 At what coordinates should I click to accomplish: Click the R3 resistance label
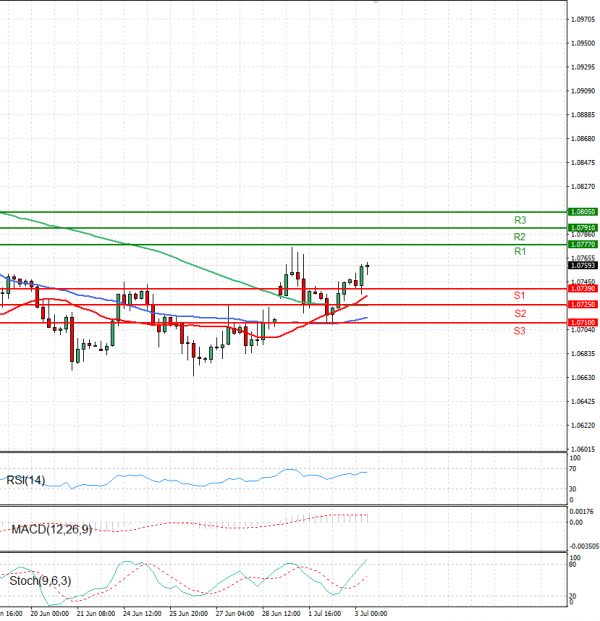[520, 220]
